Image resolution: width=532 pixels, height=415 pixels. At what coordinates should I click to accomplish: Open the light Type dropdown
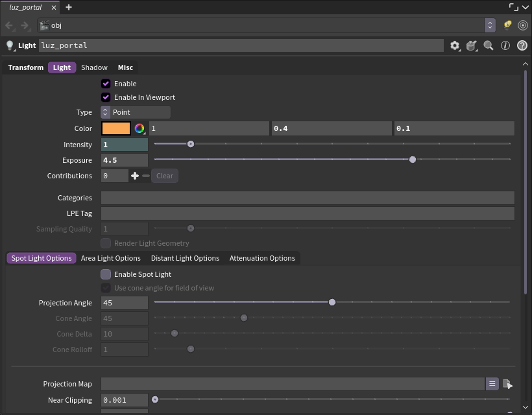[x=136, y=112]
